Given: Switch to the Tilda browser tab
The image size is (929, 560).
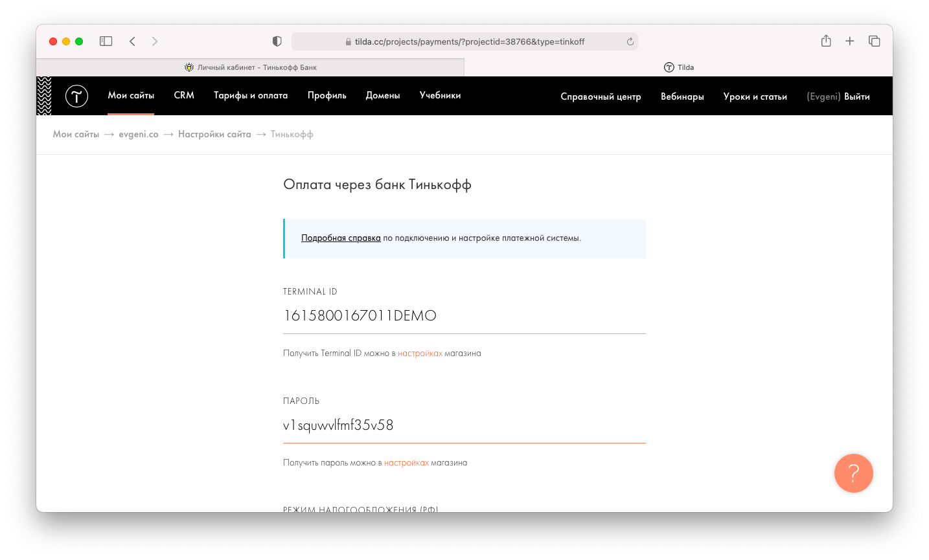Looking at the screenshot, I should (x=679, y=67).
